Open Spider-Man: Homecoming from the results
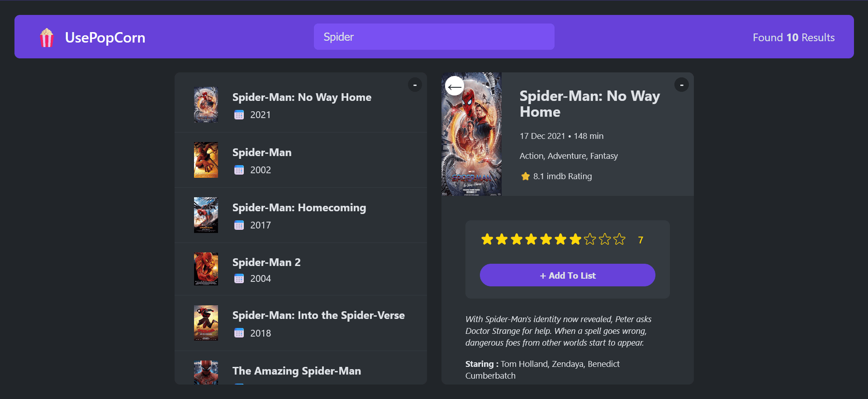The image size is (868, 399). (x=301, y=215)
